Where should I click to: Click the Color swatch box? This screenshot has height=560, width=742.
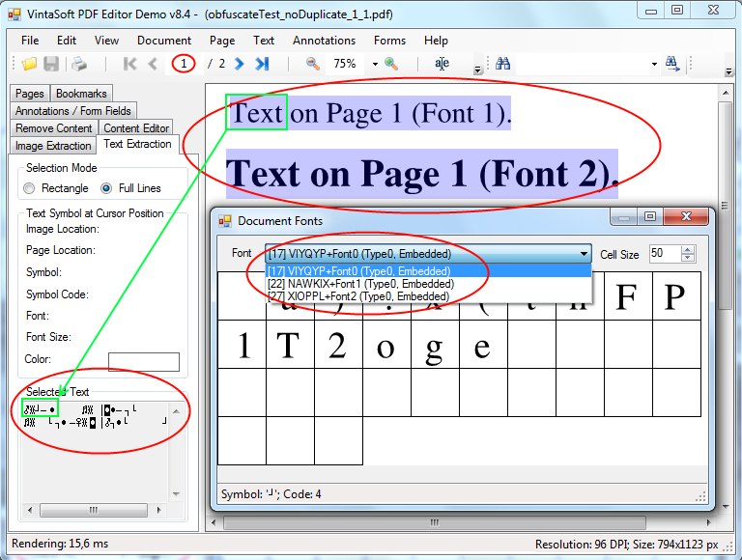144,362
